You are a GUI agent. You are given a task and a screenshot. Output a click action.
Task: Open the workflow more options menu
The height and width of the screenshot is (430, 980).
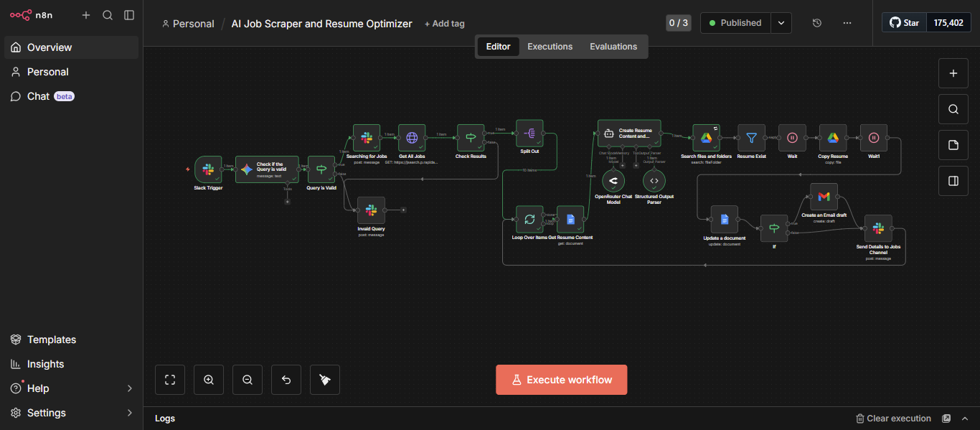pyautogui.click(x=847, y=23)
